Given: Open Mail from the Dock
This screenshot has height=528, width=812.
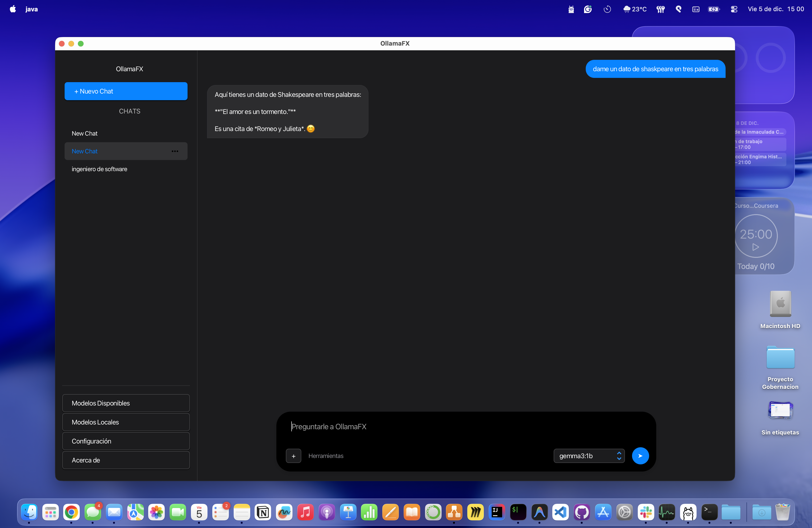Looking at the screenshot, I should [x=114, y=512].
